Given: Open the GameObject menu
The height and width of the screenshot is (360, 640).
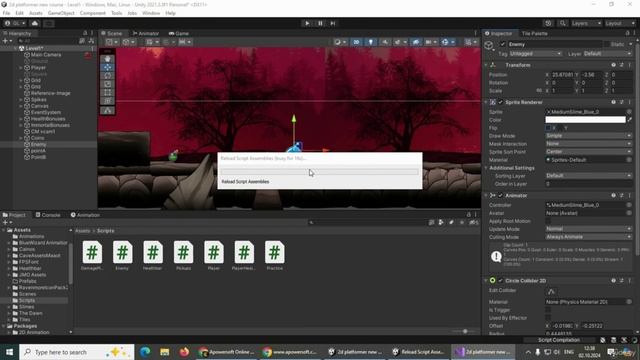Looking at the screenshot, I should click(x=61, y=13).
